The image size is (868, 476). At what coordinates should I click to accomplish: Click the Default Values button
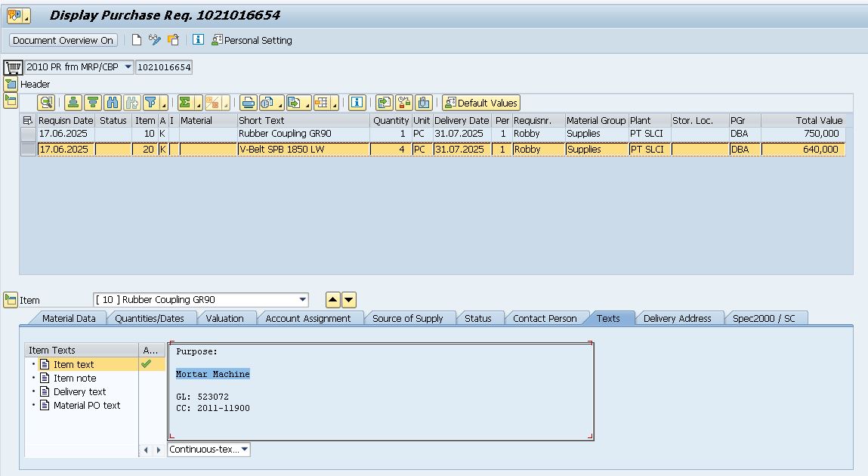coord(481,103)
